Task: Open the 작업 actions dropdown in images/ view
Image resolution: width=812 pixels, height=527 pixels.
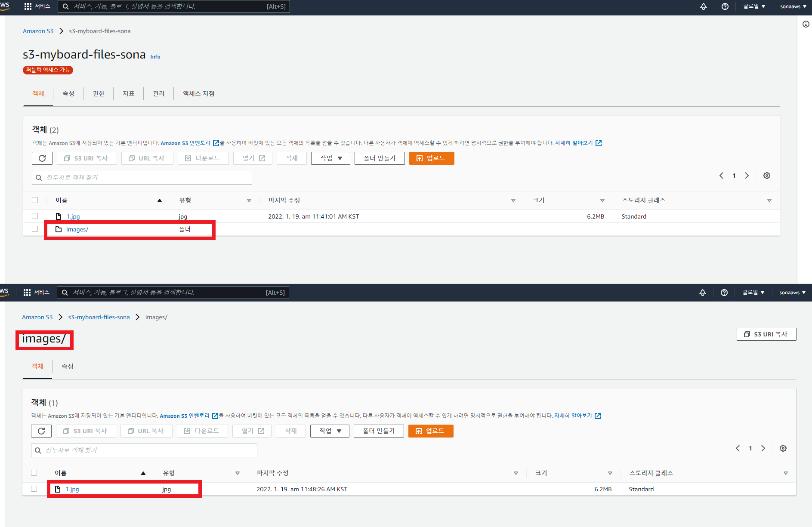Action: click(330, 431)
